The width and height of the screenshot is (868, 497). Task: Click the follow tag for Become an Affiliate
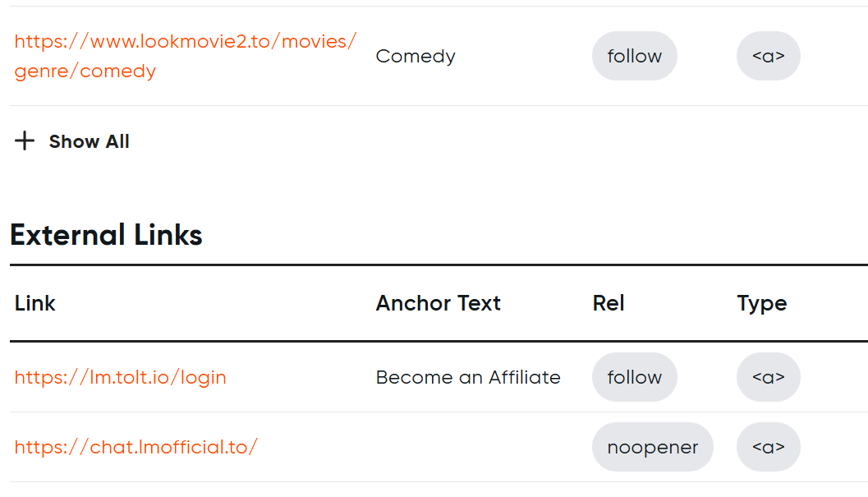635,377
